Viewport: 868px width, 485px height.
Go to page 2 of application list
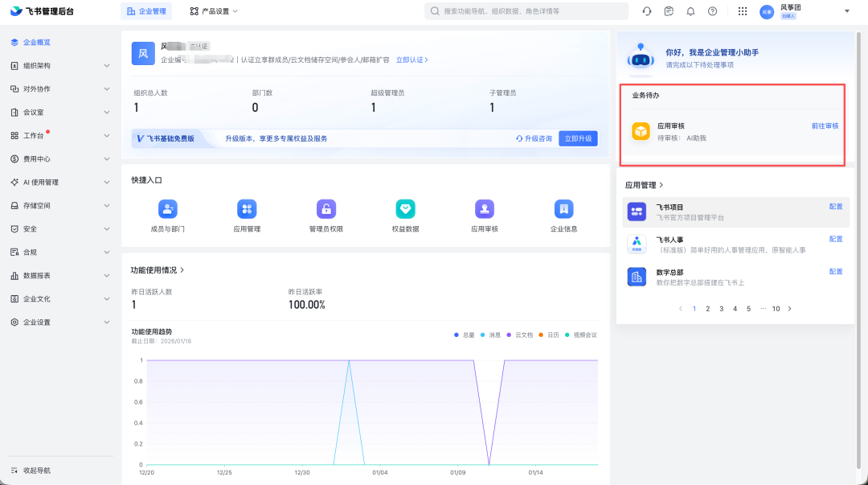(707, 309)
